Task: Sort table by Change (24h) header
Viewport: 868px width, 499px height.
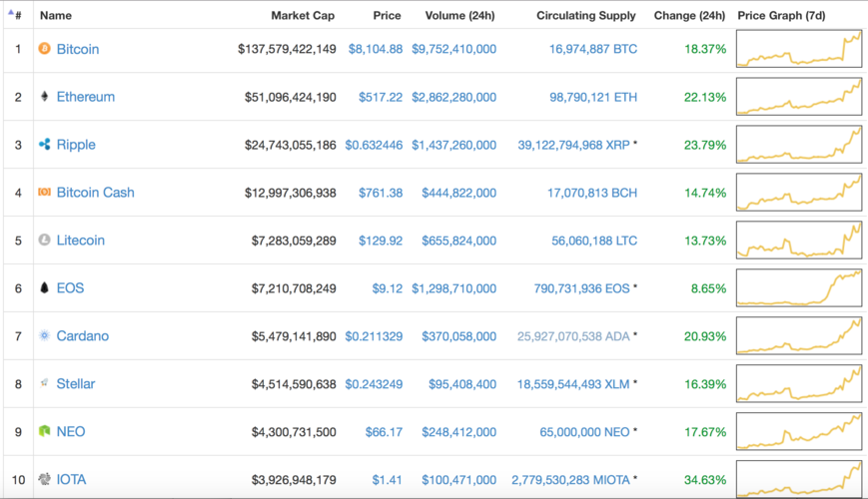Action: tap(689, 16)
